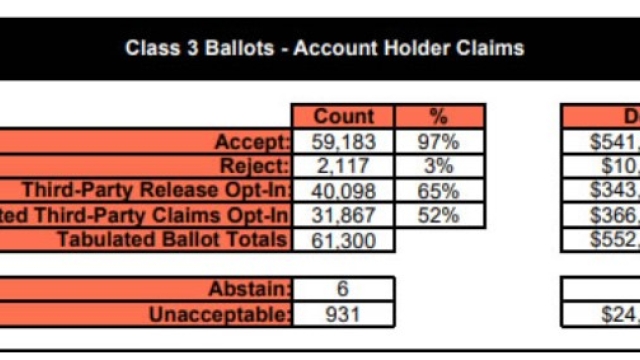Viewport: 640px width, 360px height.
Task: Click the 65% opt-in percentage cell
Action: tap(440, 191)
